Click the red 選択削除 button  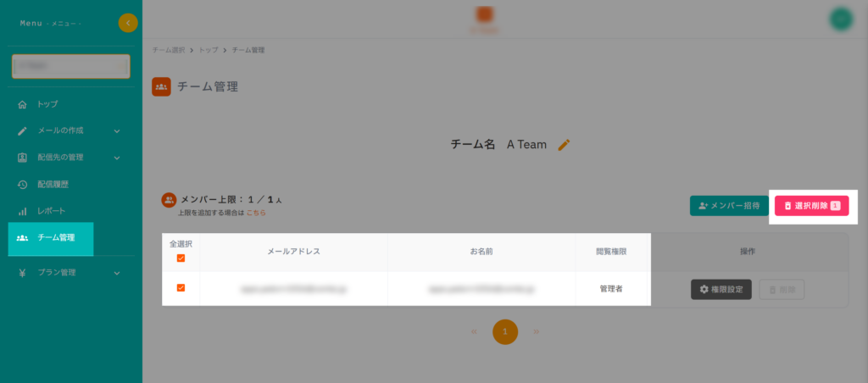(811, 206)
